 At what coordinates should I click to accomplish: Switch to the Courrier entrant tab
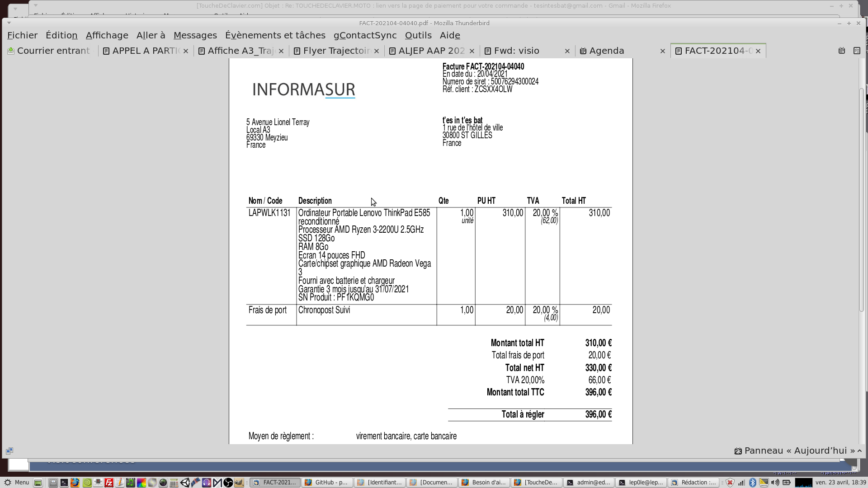click(50, 51)
